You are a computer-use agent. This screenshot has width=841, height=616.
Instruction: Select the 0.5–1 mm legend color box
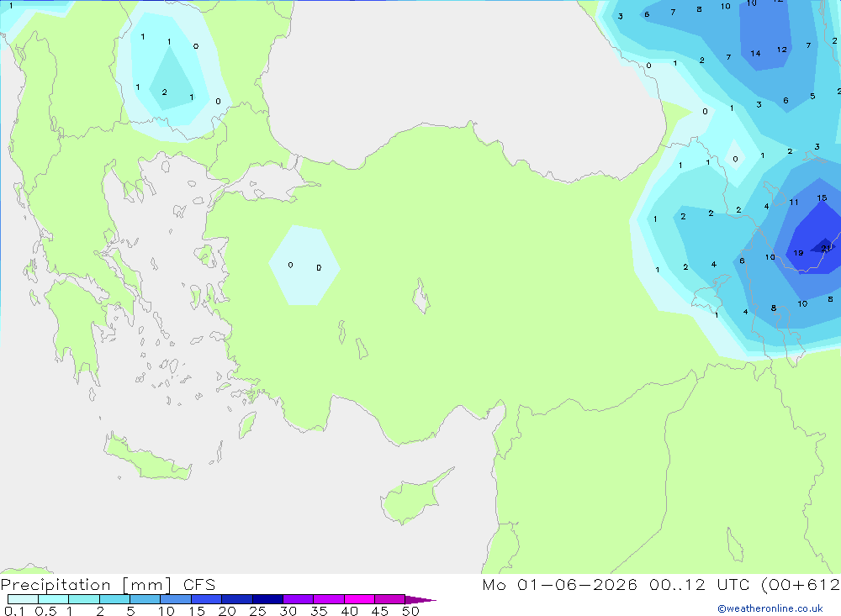[x=54, y=599]
